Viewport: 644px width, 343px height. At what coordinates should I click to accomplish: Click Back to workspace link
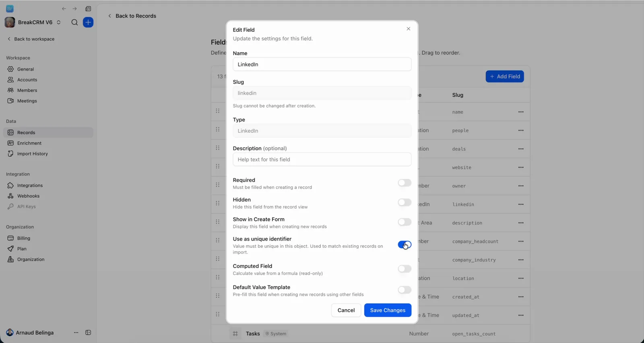pyautogui.click(x=31, y=39)
